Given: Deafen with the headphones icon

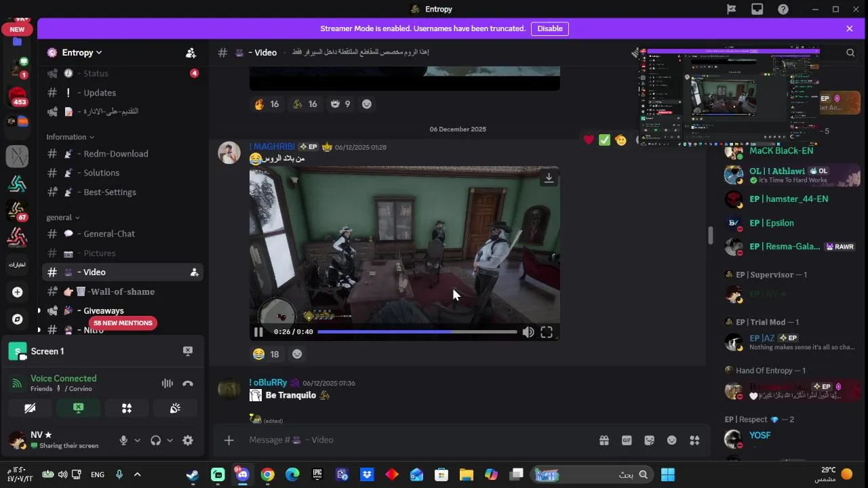Looking at the screenshot, I should click(x=156, y=441).
